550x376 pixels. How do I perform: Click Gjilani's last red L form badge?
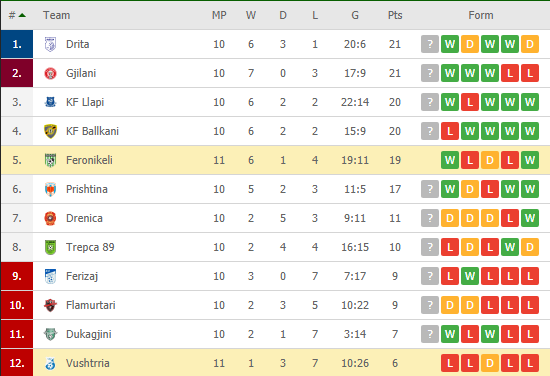click(530, 73)
